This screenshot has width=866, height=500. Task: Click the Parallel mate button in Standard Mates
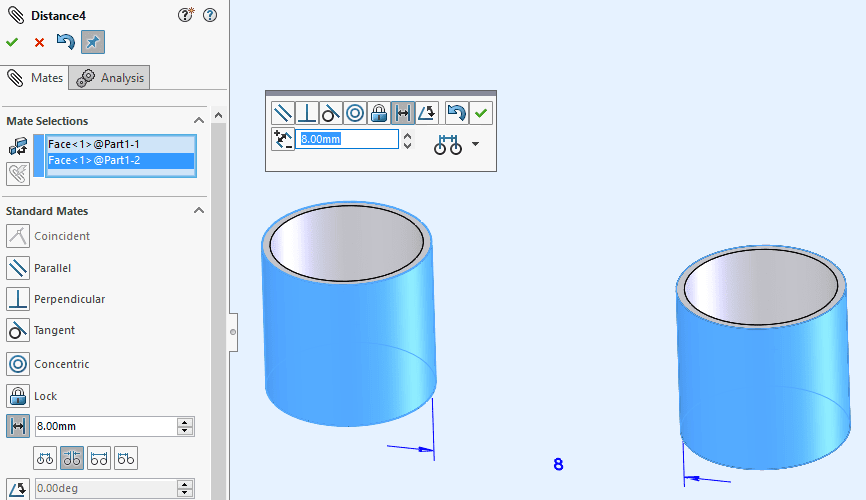[18, 268]
